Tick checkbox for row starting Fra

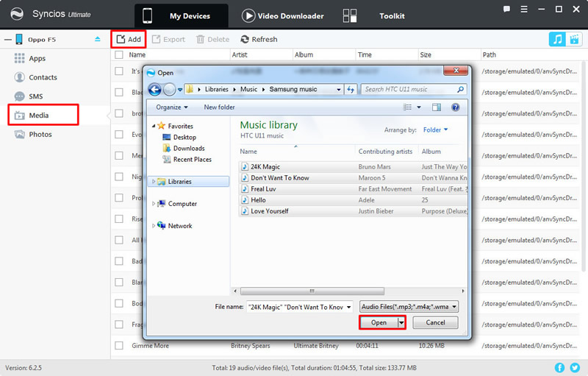[119, 324]
